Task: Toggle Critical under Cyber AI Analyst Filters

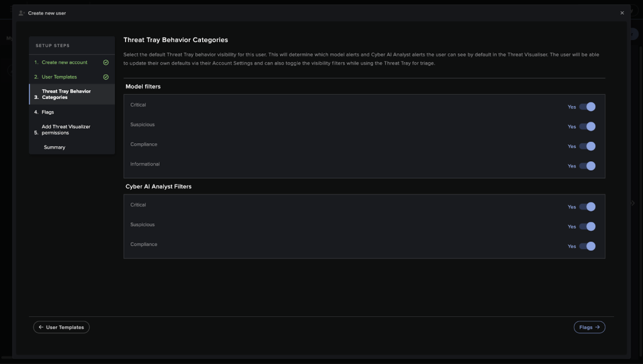Action: (587, 206)
